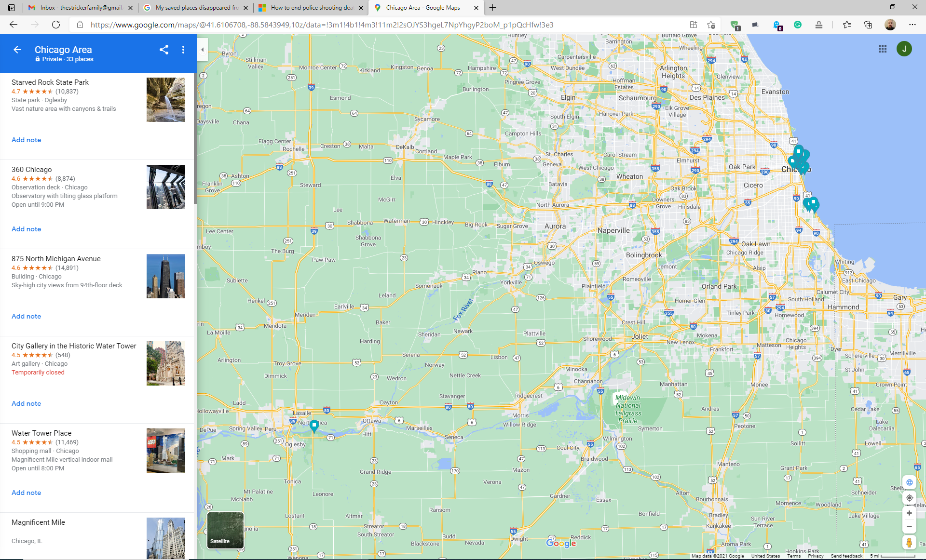
Task: Toggle the map scale units
Action: 892,556
